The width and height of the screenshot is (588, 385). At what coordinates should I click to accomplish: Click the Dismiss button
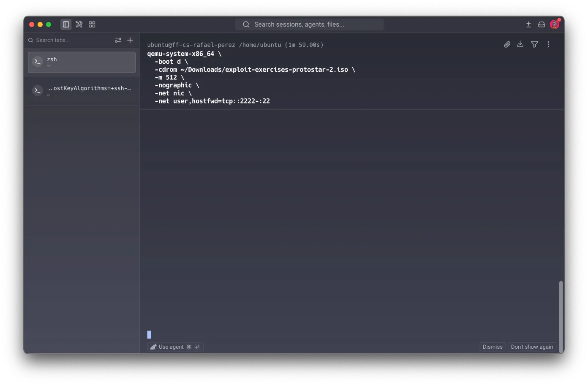[493, 347]
